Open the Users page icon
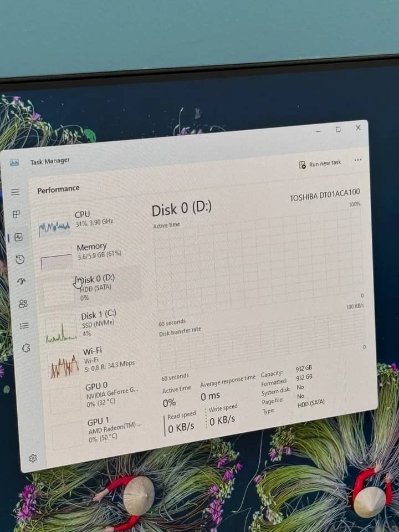 click(23, 304)
